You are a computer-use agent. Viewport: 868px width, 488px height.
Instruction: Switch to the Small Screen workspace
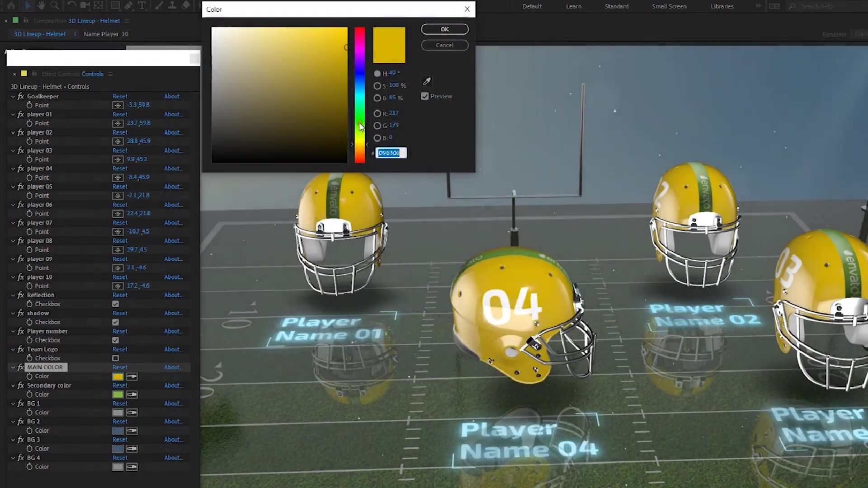[x=669, y=6]
